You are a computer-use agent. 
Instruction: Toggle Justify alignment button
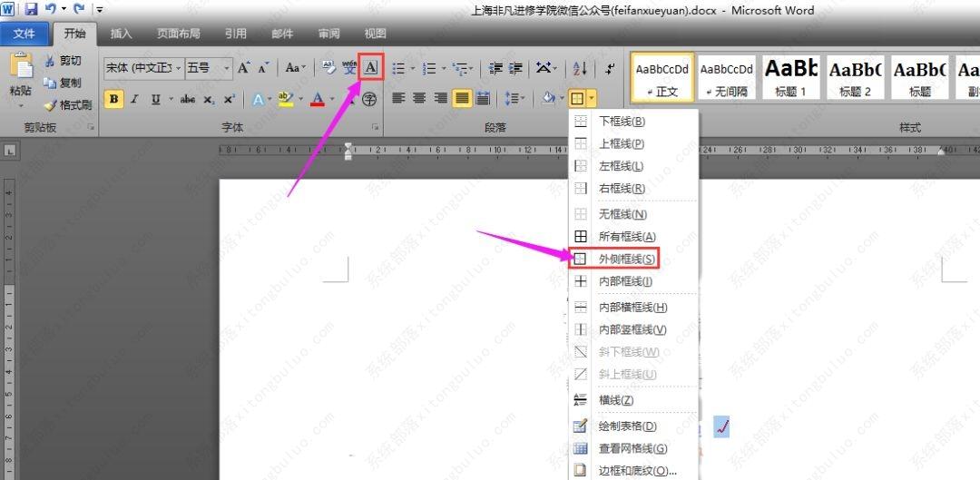[462, 98]
